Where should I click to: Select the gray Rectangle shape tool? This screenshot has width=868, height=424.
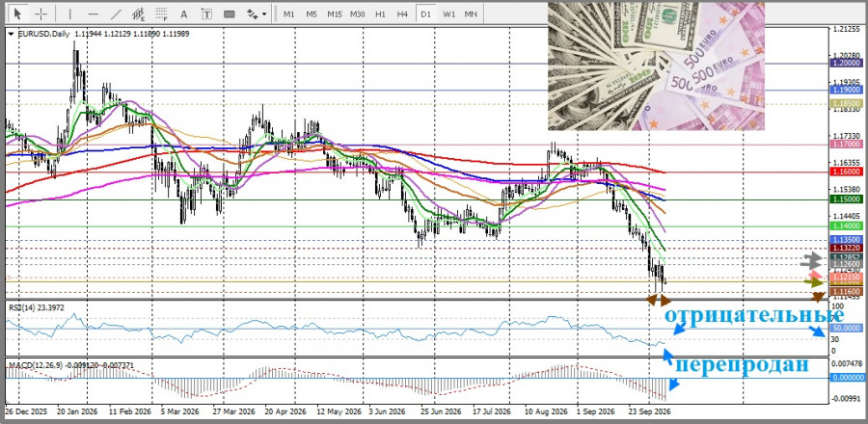pyautogui.click(x=230, y=13)
